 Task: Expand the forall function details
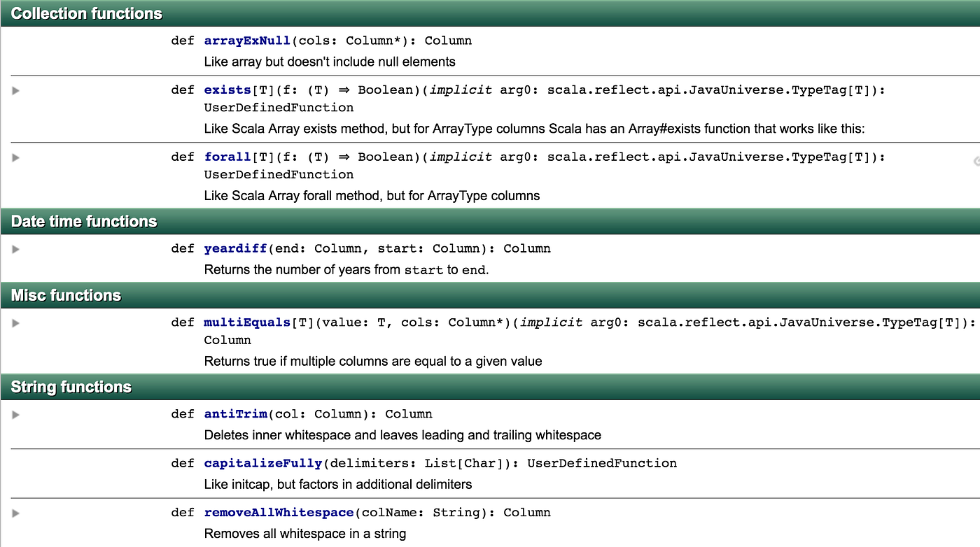[x=15, y=157]
